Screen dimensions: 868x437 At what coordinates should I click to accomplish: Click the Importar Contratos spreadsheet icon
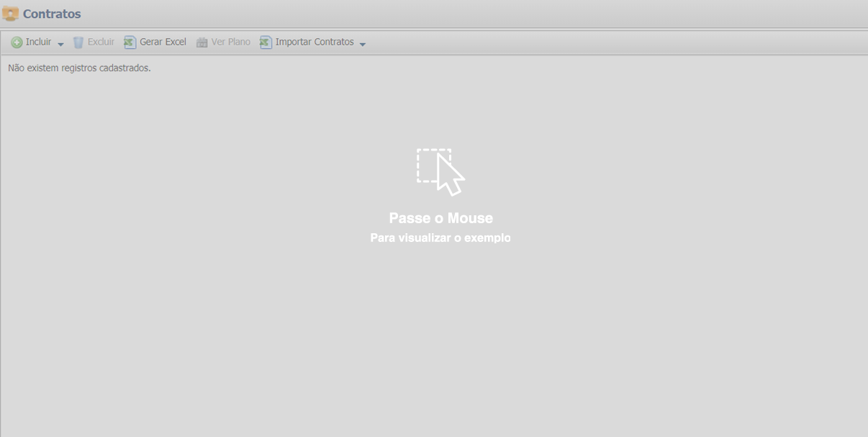pyautogui.click(x=266, y=42)
